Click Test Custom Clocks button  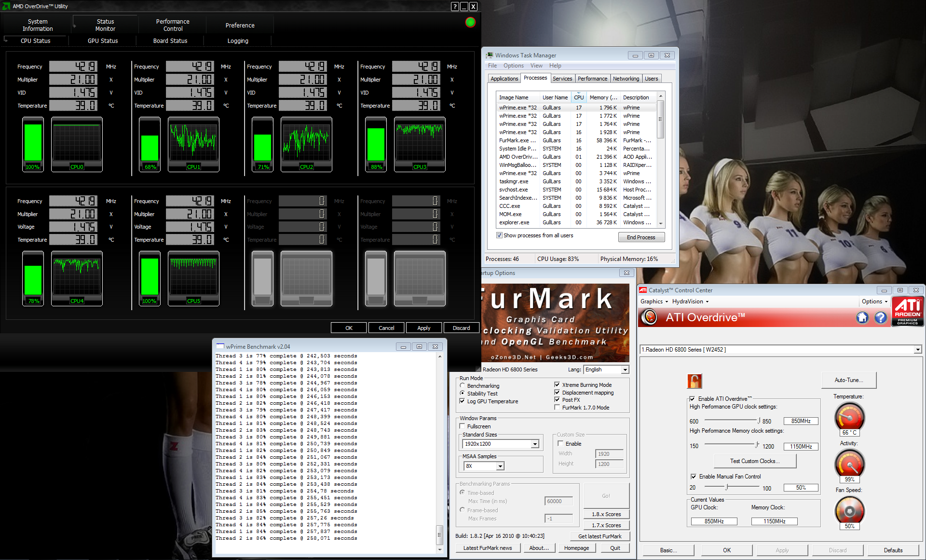[x=755, y=461]
